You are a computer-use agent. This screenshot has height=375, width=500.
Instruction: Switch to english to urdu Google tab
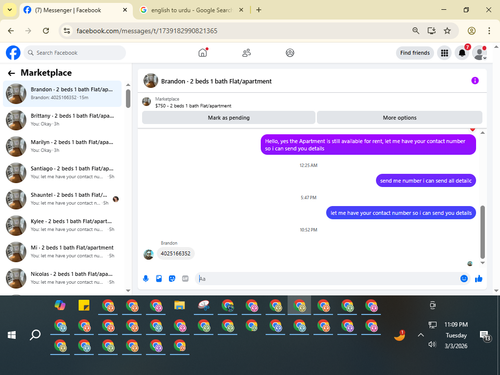pos(191,10)
